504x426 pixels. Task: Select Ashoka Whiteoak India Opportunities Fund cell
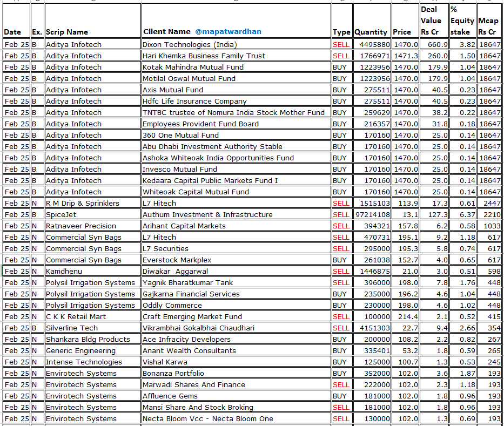click(236, 158)
